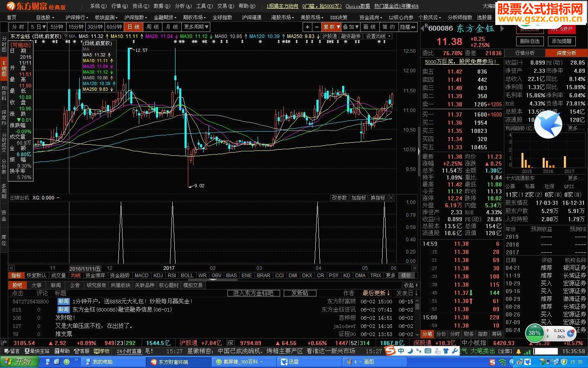The image size is (588, 368).
Task: Open the 叠加 overlay dropdown
Action: (x=350, y=27)
